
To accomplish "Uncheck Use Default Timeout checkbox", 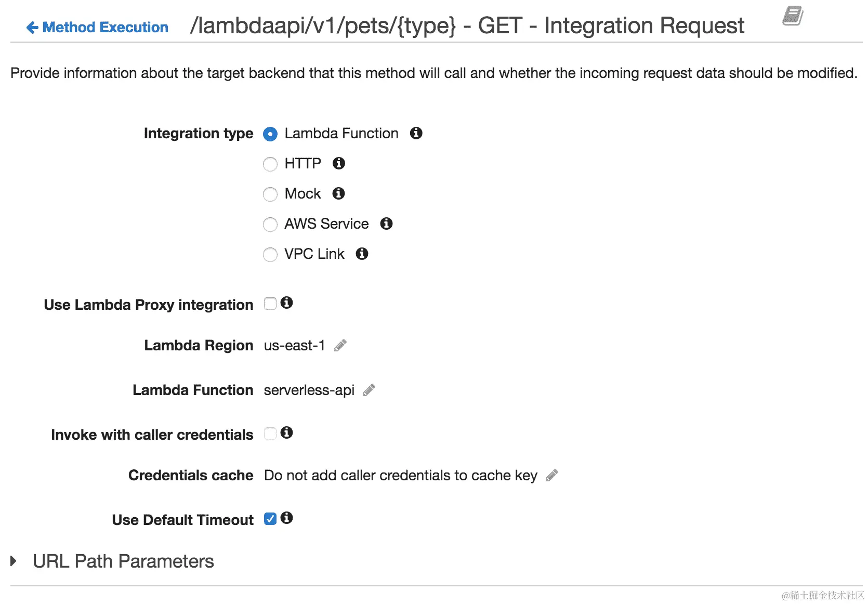I will click(x=270, y=519).
